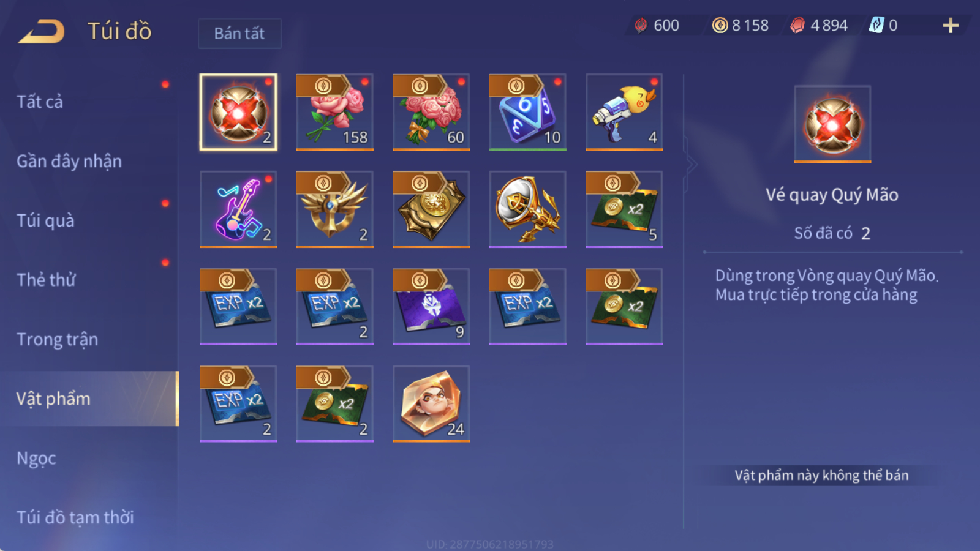Select the golden winged emblem item
This screenshot has height=551, width=980.
(334, 209)
